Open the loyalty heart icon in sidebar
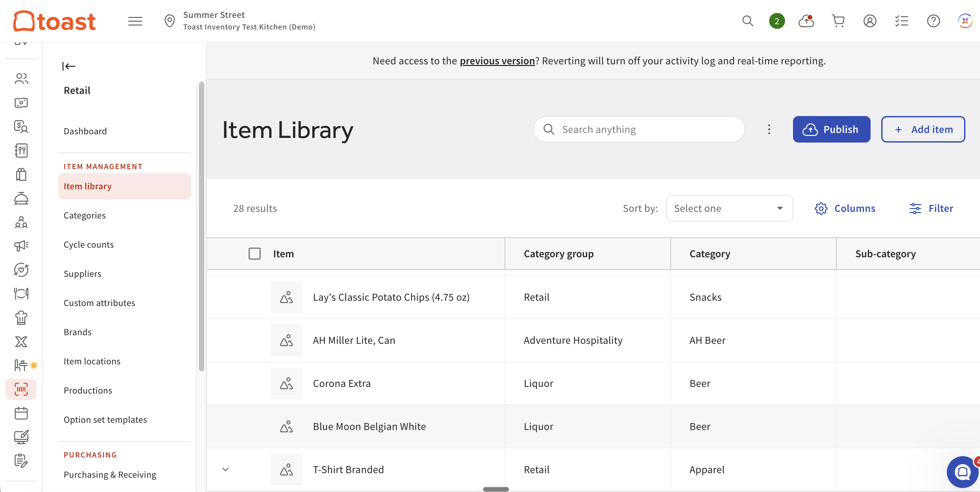This screenshot has width=980, height=492. (21, 270)
